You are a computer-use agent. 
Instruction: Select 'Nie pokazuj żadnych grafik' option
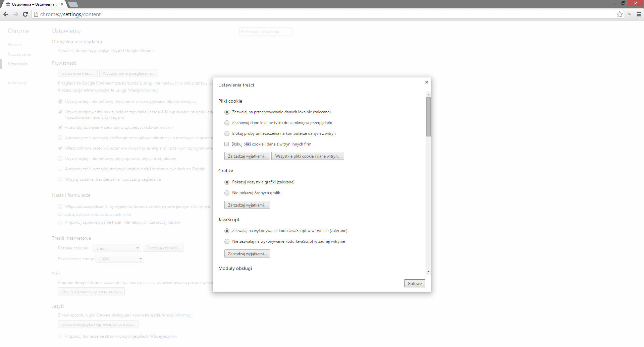227,193
